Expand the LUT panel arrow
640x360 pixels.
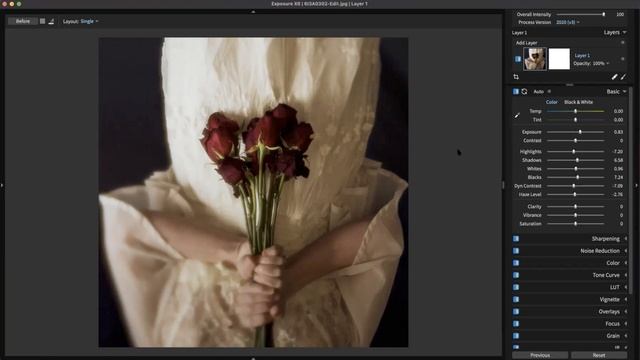click(x=625, y=287)
